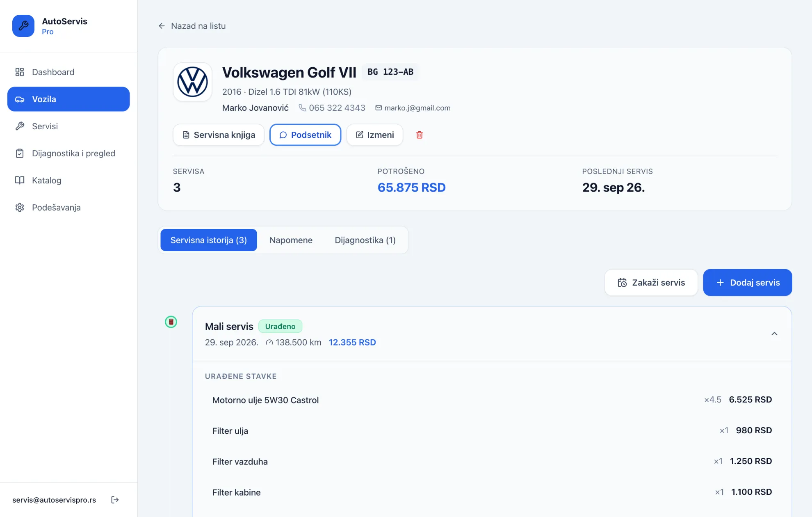Image resolution: width=812 pixels, height=517 pixels.
Task: Click the 65.875 RSD total spent
Action: point(411,187)
